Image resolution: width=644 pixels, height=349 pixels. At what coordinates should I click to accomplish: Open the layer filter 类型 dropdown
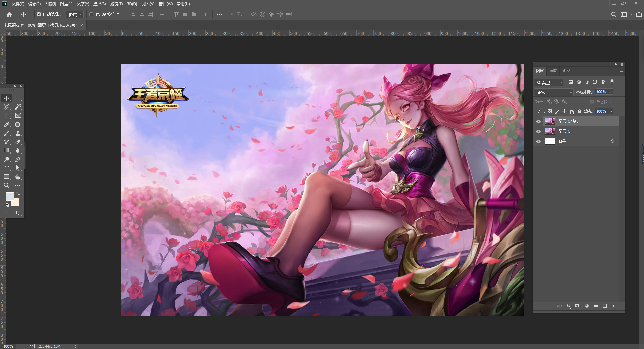click(x=549, y=82)
